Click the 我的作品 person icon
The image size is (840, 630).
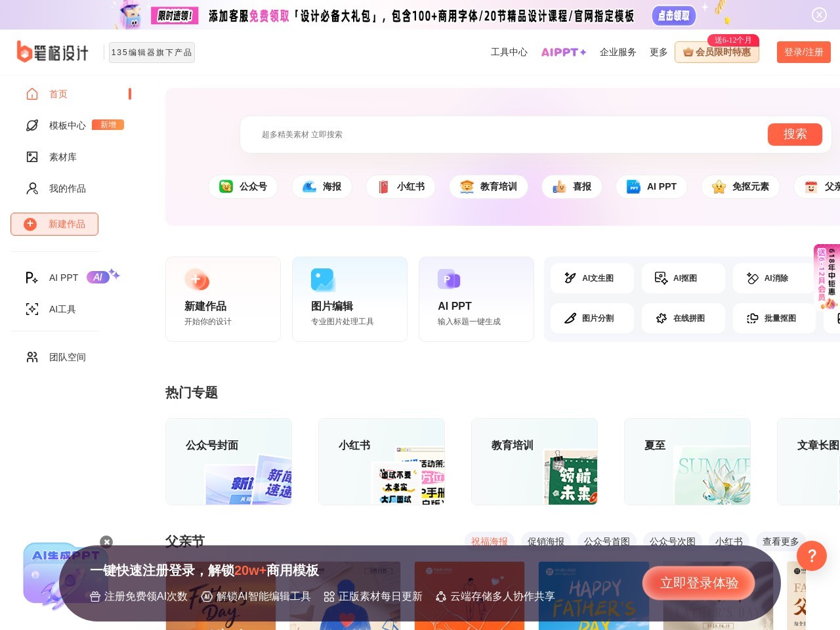click(x=32, y=188)
